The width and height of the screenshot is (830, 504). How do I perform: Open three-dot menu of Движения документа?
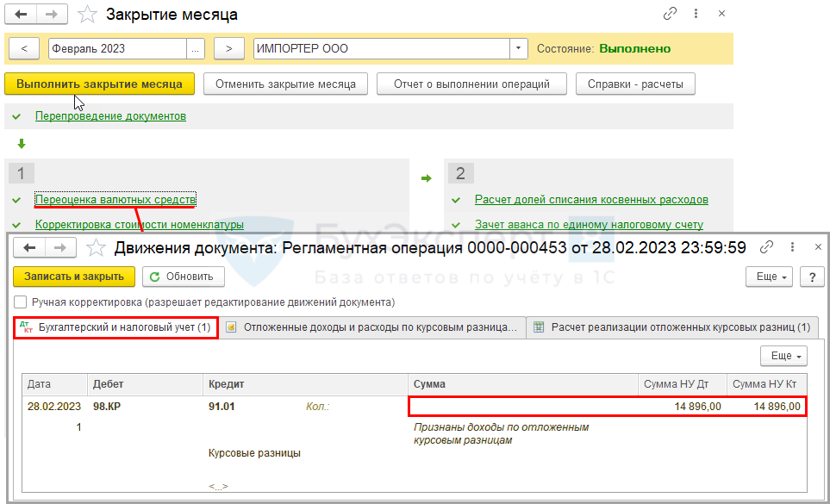tap(792, 246)
